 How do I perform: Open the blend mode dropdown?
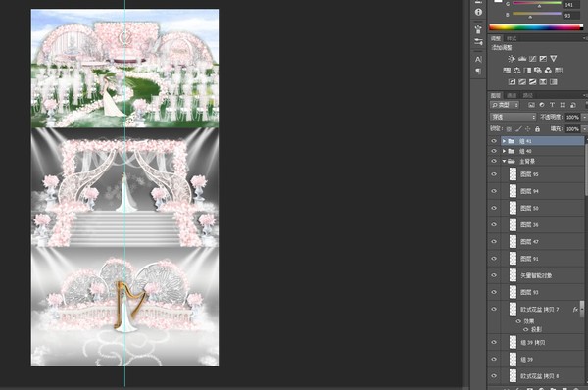tap(513, 117)
